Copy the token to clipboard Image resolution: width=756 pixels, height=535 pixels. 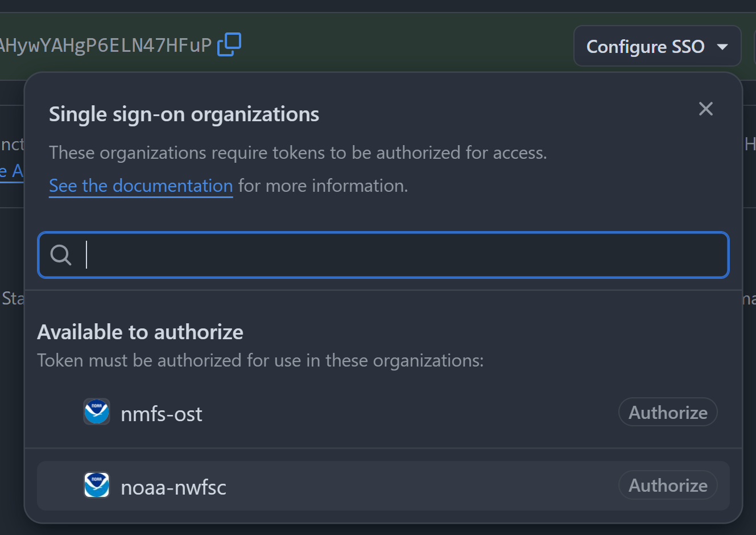(x=229, y=45)
